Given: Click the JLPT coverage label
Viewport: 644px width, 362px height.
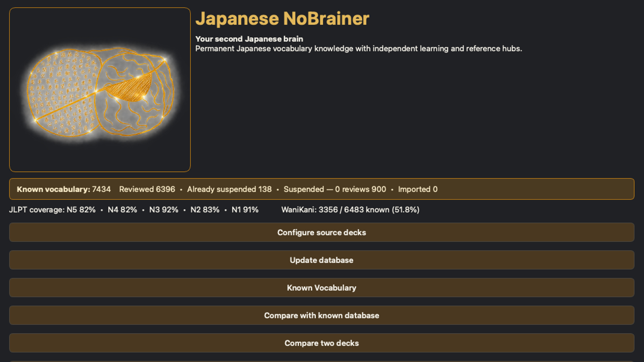Looking at the screenshot, I should coord(37,210).
